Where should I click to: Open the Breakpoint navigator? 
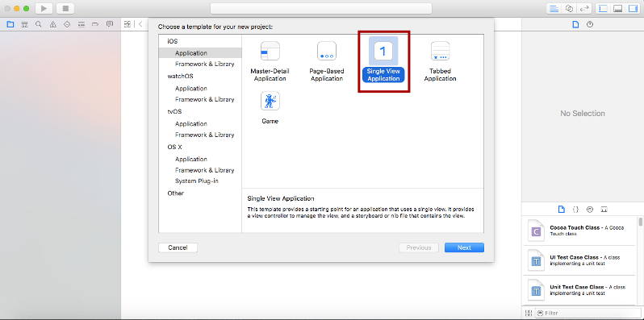click(95, 24)
